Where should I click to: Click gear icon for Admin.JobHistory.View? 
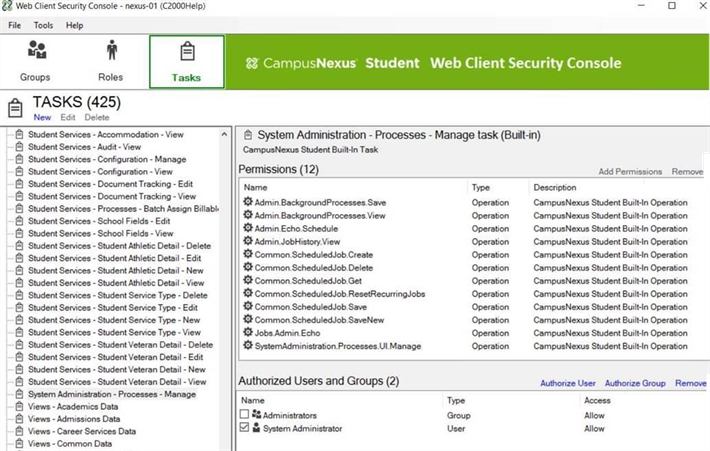248,241
